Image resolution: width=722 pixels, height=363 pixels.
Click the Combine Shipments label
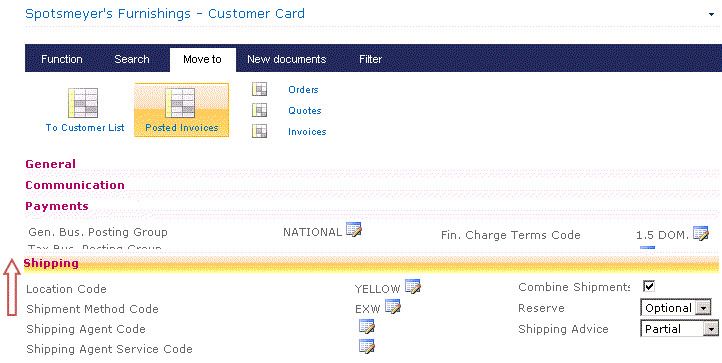click(574, 287)
